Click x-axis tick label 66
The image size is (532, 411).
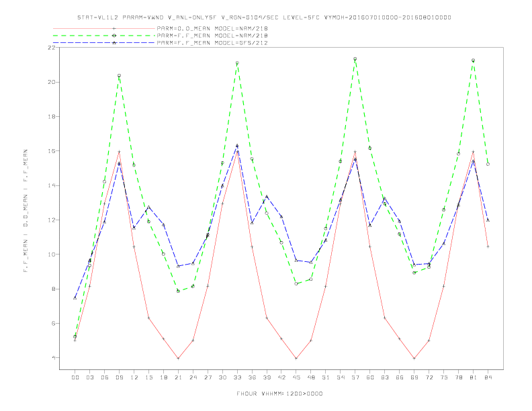[x=400, y=377]
